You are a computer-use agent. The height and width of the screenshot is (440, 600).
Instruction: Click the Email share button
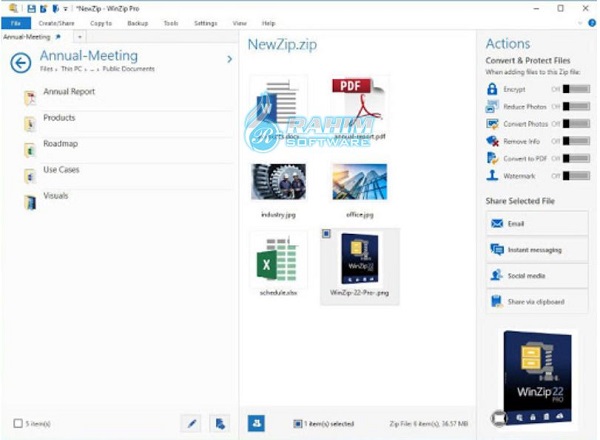point(537,223)
